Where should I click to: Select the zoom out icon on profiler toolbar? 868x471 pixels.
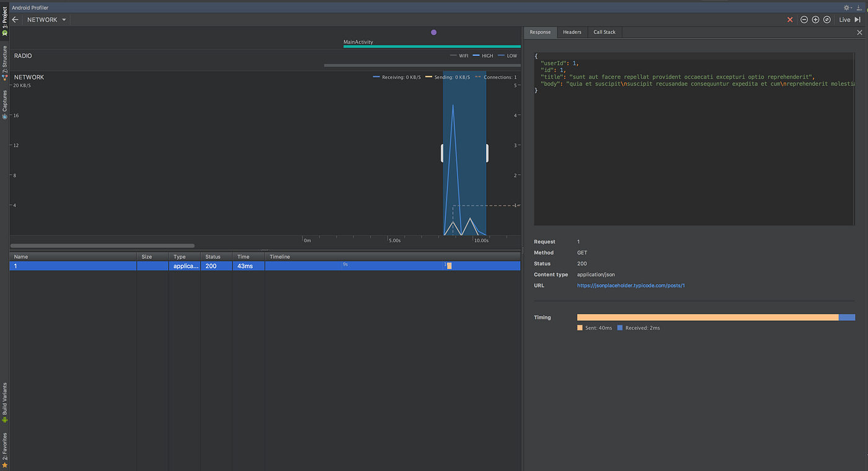[x=804, y=19]
